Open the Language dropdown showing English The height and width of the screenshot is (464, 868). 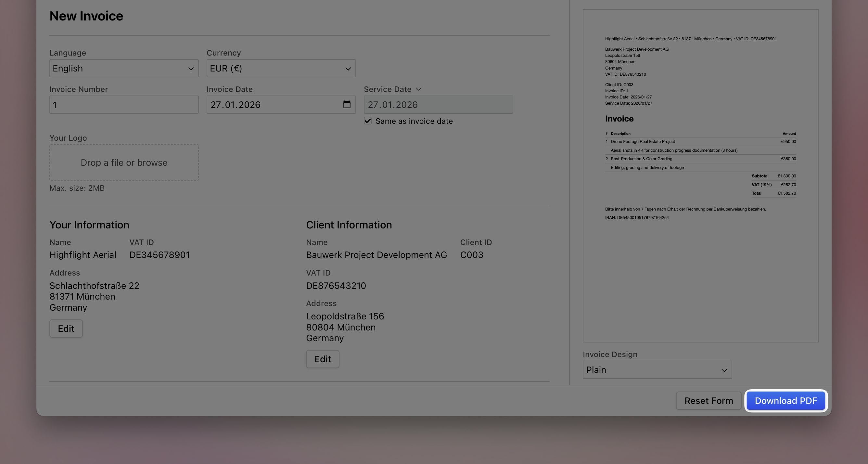pyautogui.click(x=124, y=69)
